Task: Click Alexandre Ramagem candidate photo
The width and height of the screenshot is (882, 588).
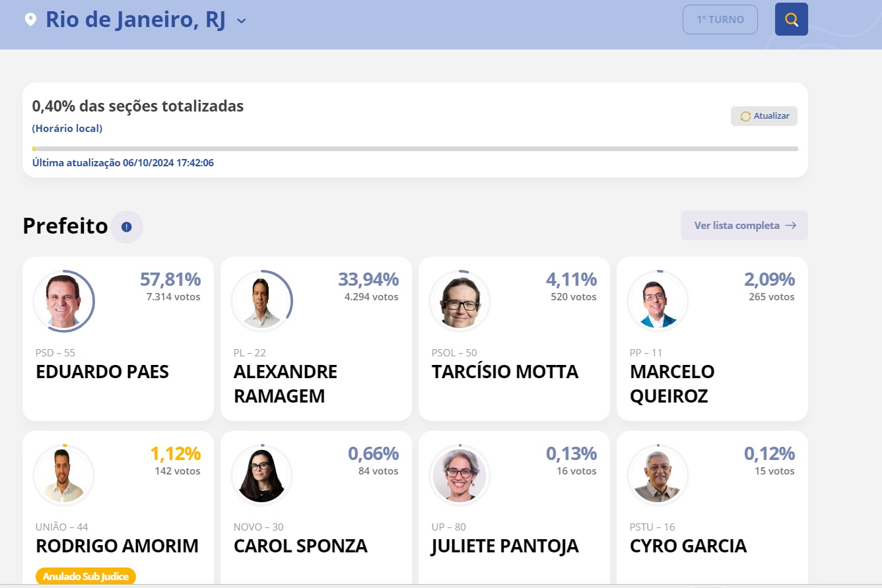Action: click(x=261, y=302)
